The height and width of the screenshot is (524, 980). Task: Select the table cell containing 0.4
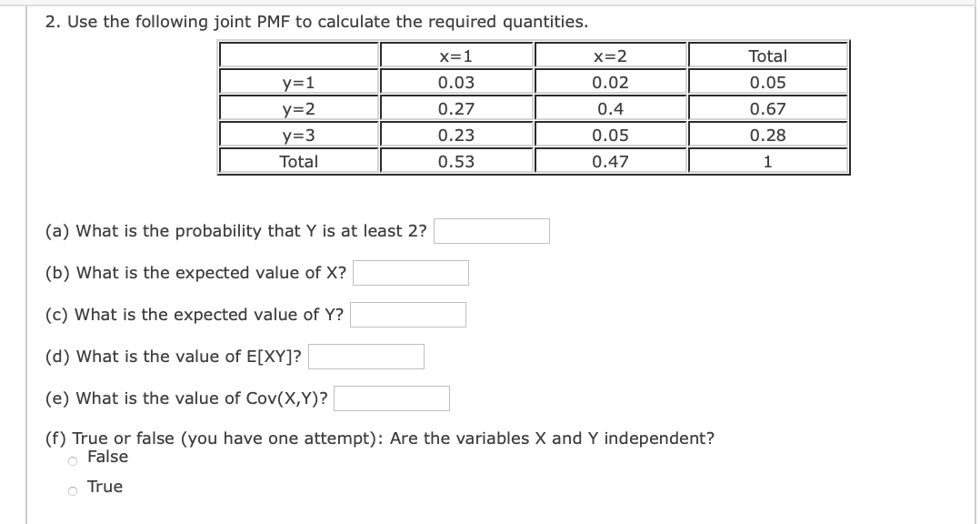point(611,107)
